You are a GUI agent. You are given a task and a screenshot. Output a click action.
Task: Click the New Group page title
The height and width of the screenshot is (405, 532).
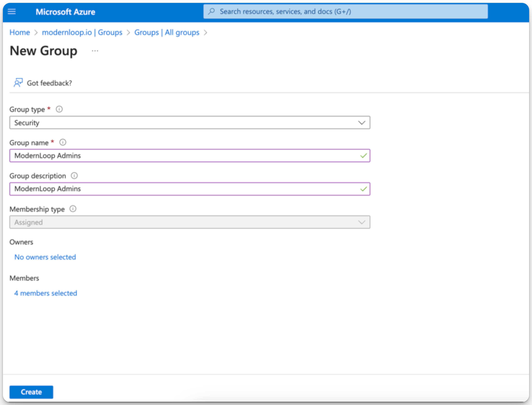(44, 51)
